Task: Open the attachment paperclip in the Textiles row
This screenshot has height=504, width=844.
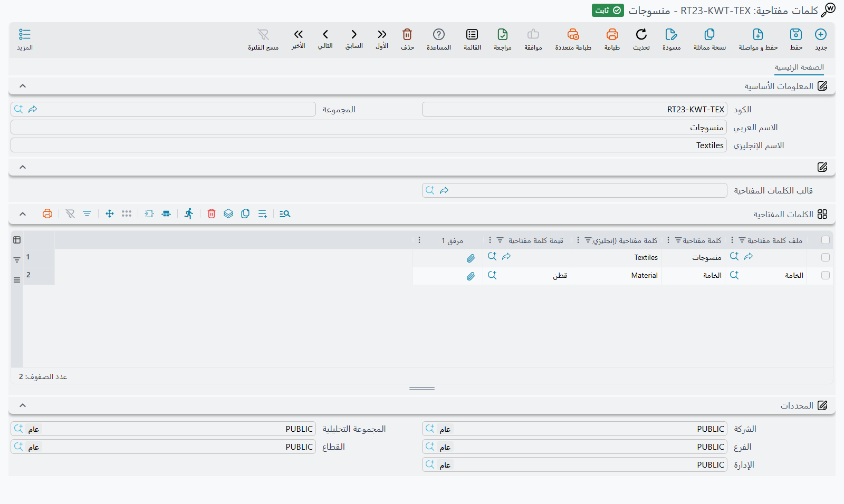Action: tap(471, 258)
